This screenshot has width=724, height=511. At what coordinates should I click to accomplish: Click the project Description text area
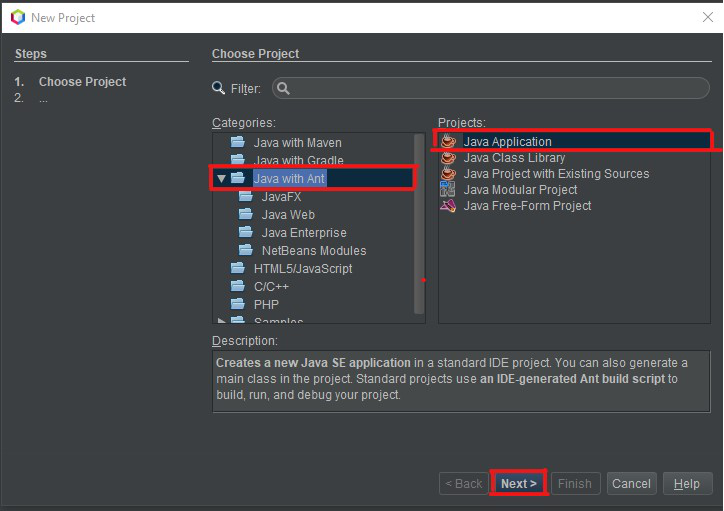coord(461,381)
